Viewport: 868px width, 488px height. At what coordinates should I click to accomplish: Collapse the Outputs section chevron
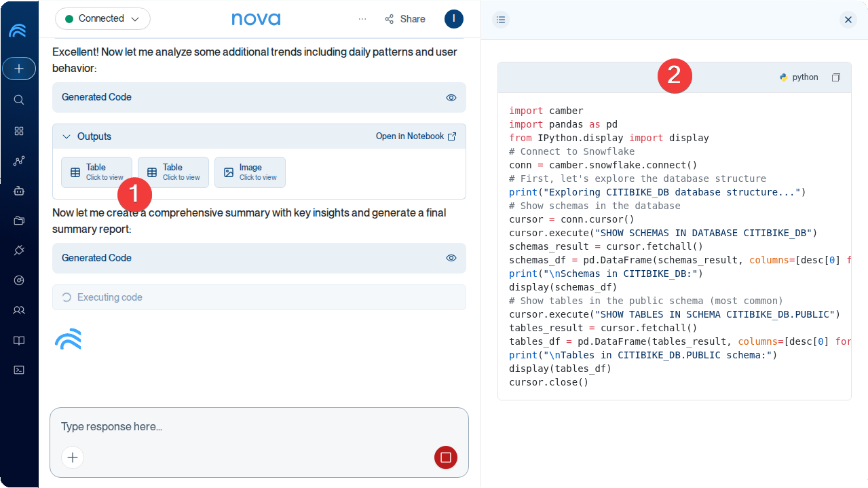[67, 136]
